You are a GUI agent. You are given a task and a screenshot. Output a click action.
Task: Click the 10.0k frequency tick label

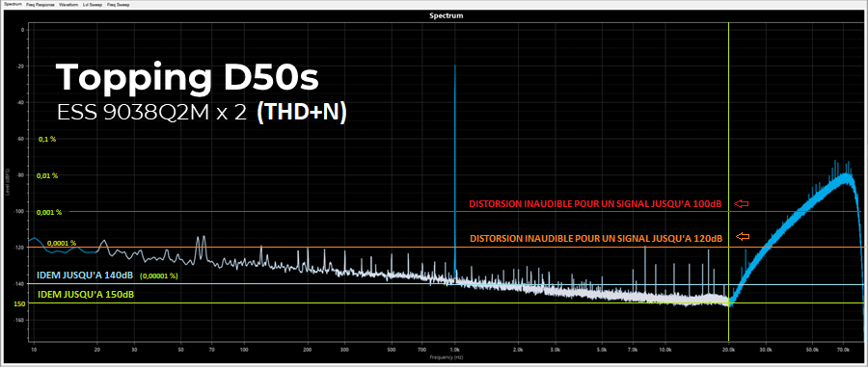pos(665,351)
